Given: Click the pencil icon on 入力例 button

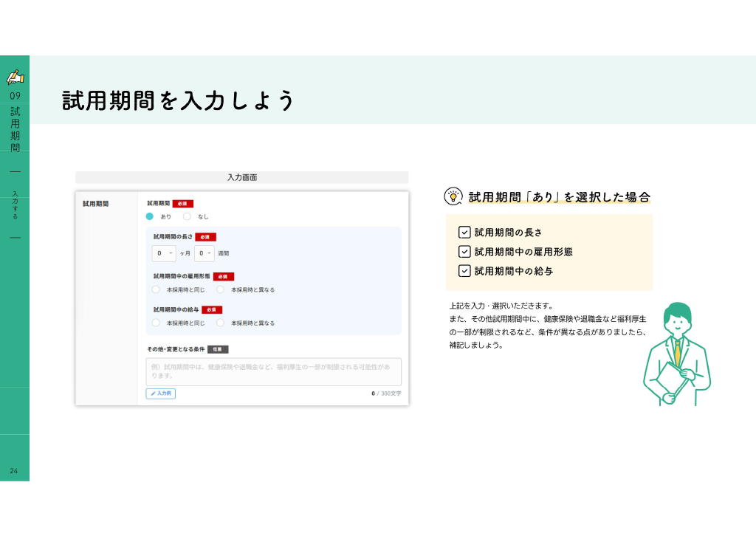Looking at the screenshot, I should 154,394.
